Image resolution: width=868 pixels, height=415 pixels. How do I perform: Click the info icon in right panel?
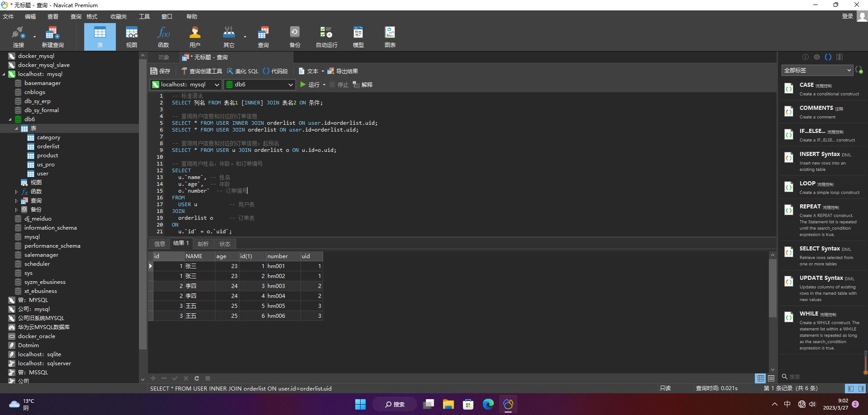coord(806,57)
